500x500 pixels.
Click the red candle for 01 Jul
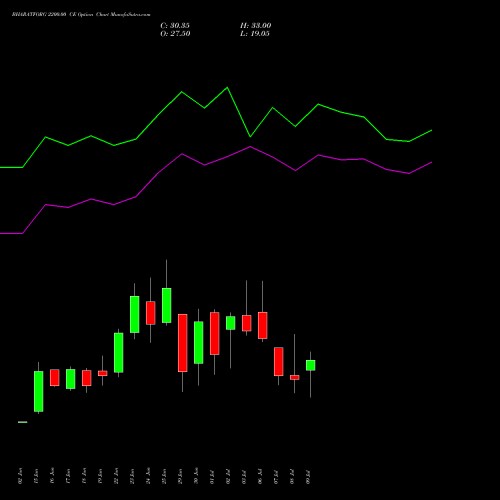pyautogui.click(x=215, y=333)
